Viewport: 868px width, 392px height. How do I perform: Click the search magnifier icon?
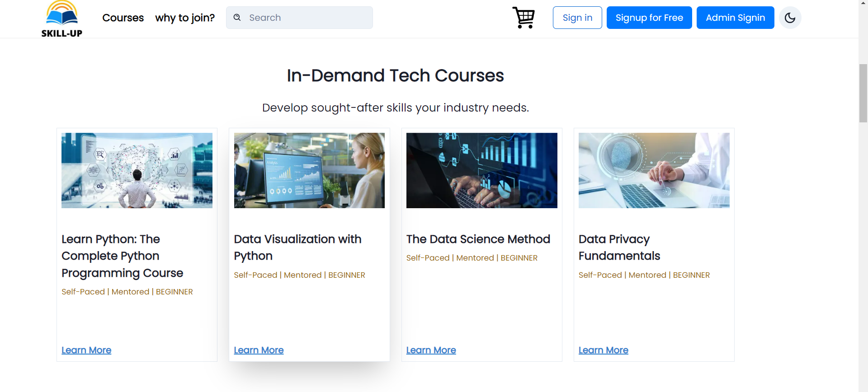point(237,17)
